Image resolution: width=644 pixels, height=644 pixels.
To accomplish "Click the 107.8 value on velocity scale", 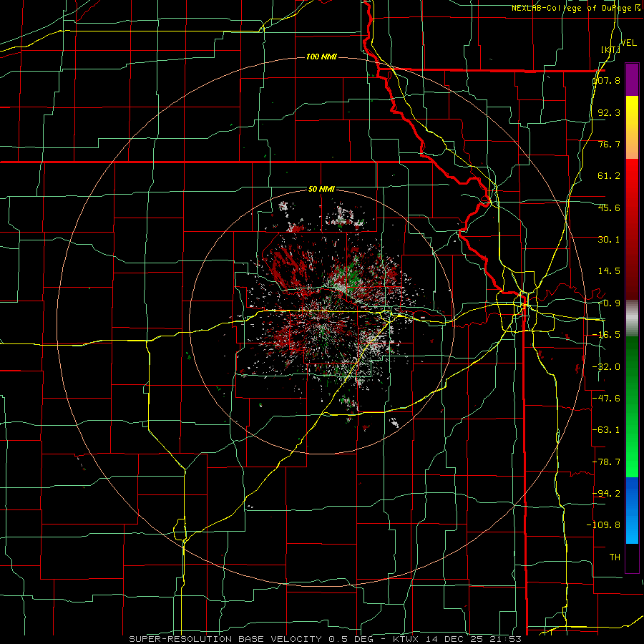I will pyautogui.click(x=607, y=80).
